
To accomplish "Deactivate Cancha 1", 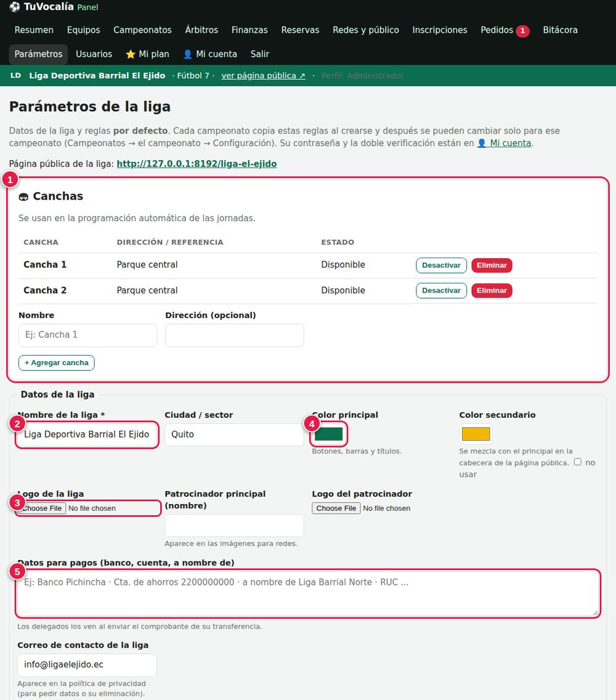I will coord(441,265).
